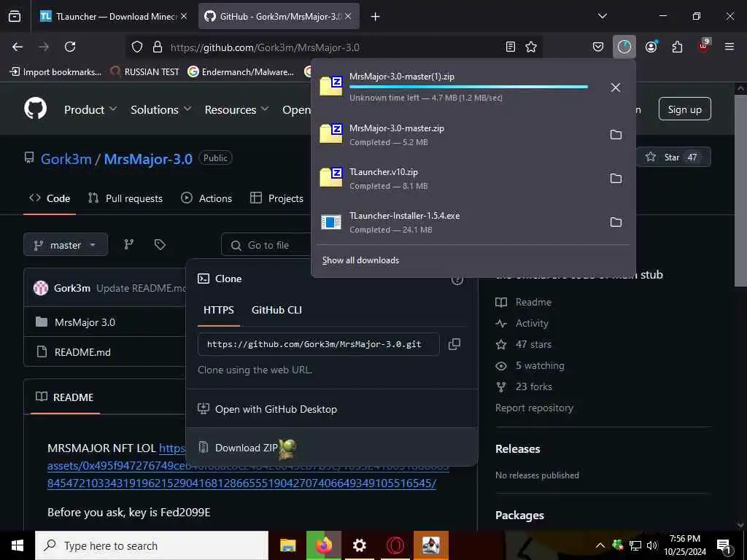Viewport: 747px width, 560px height.
Task: Select the Actions tab
Action: [x=206, y=198]
